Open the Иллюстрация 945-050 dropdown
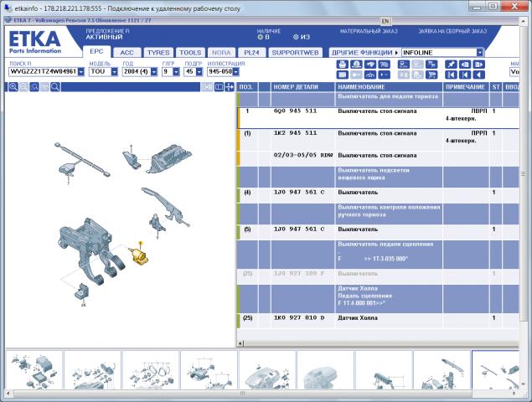Image resolution: width=532 pixels, height=402 pixels. [x=235, y=71]
